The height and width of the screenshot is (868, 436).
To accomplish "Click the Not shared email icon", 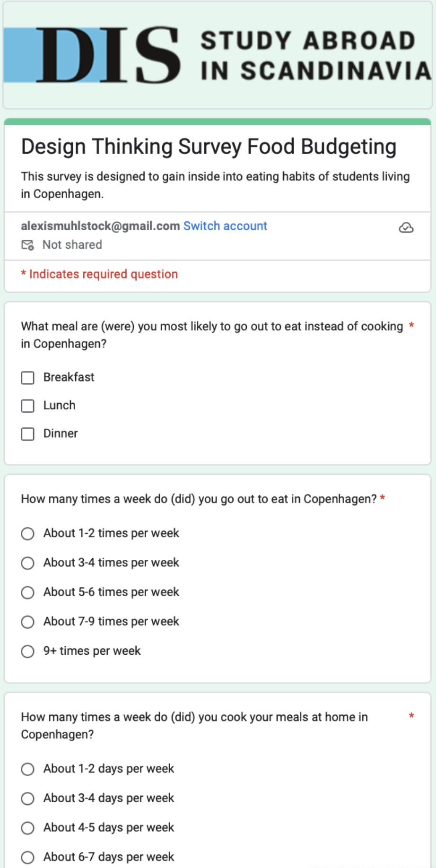I will tap(27, 245).
